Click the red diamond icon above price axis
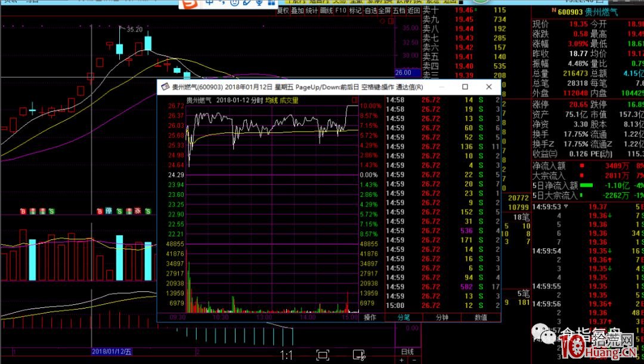Viewport: 644px width, 364px height. coord(382,21)
